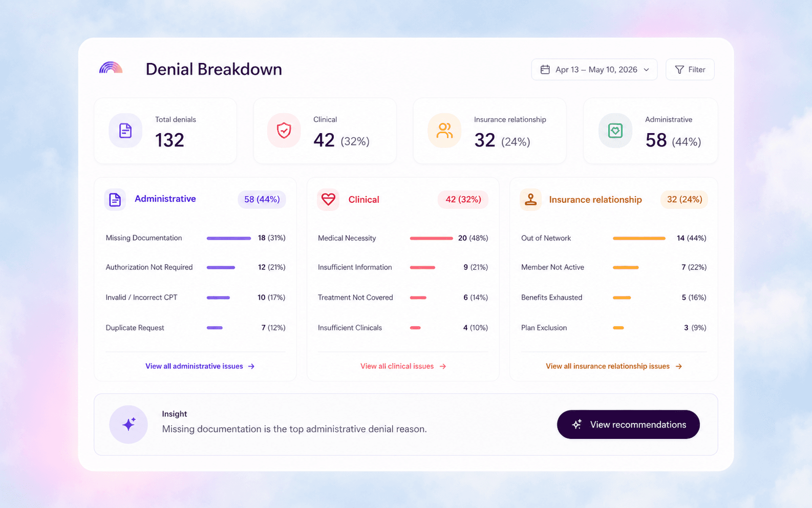Open View all insurance relationship issues link
Viewport: 812px width, 508px height.
pyautogui.click(x=614, y=366)
